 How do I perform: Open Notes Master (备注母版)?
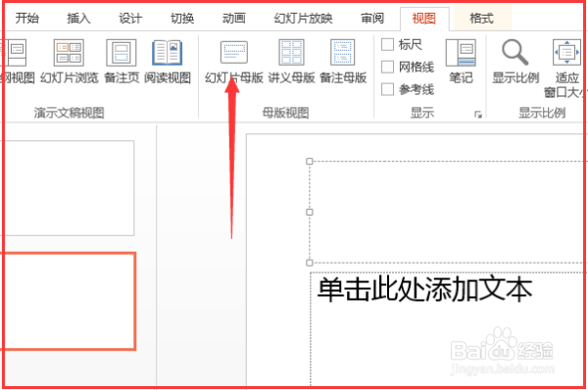click(x=343, y=62)
